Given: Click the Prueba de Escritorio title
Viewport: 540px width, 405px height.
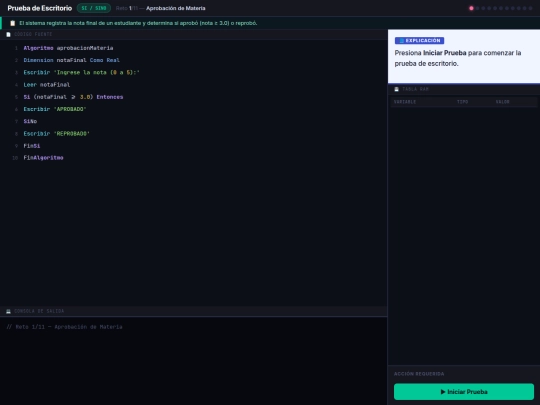Looking at the screenshot, I should pyautogui.click(x=40, y=8).
